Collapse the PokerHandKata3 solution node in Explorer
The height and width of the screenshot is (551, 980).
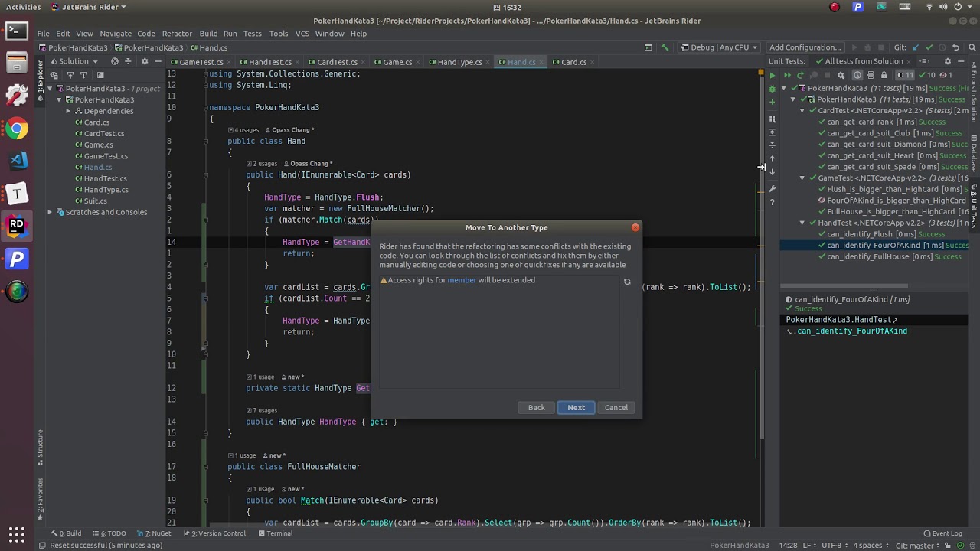click(x=50, y=89)
